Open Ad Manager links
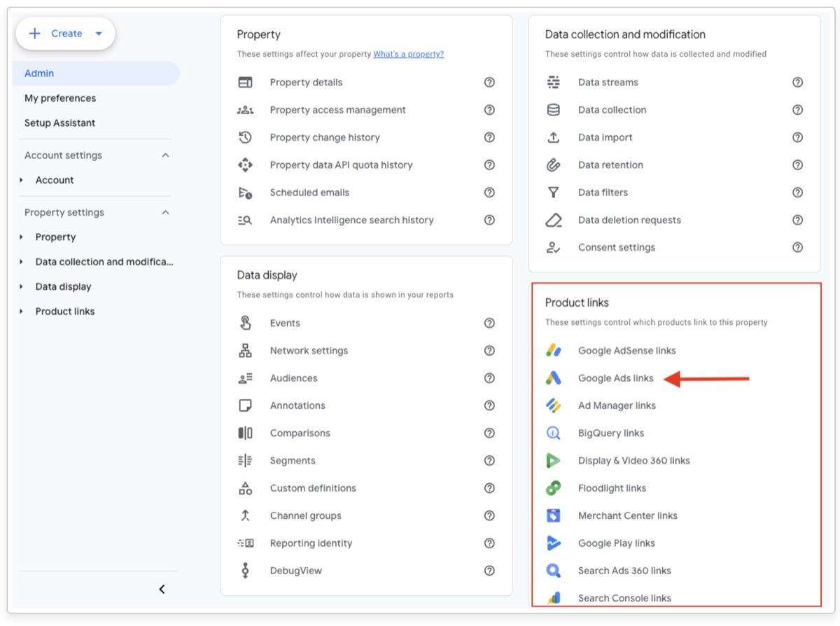 pos(617,405)
